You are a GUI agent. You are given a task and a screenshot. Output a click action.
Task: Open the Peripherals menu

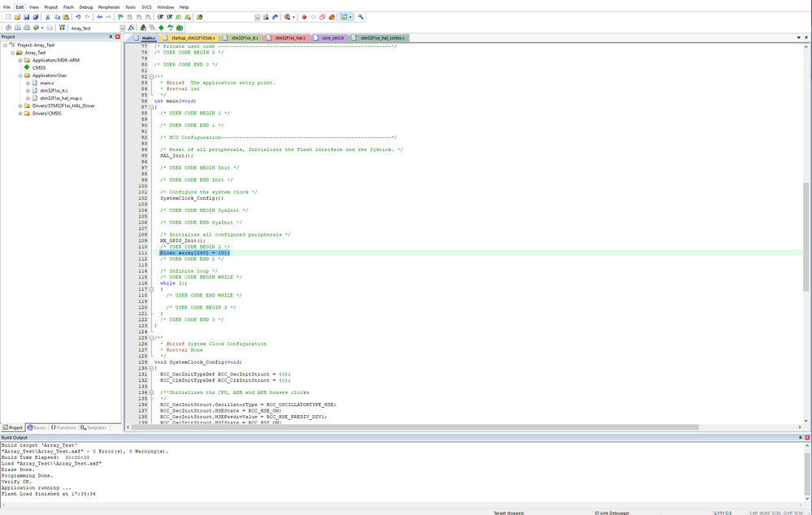(x=109, y=6)
